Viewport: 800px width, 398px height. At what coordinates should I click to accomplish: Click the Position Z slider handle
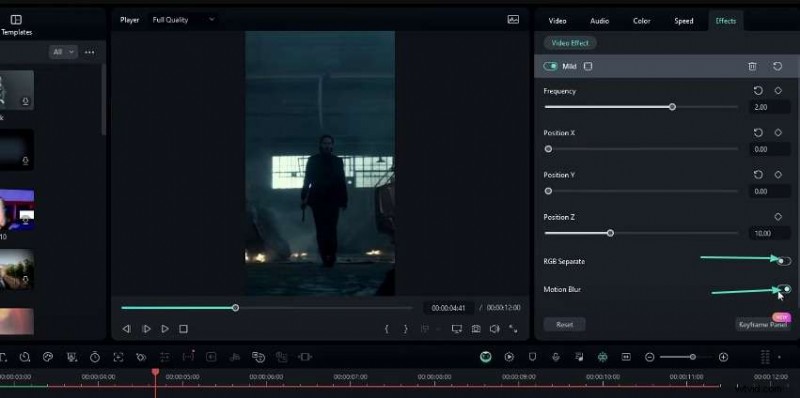click(x=610, y=233)
